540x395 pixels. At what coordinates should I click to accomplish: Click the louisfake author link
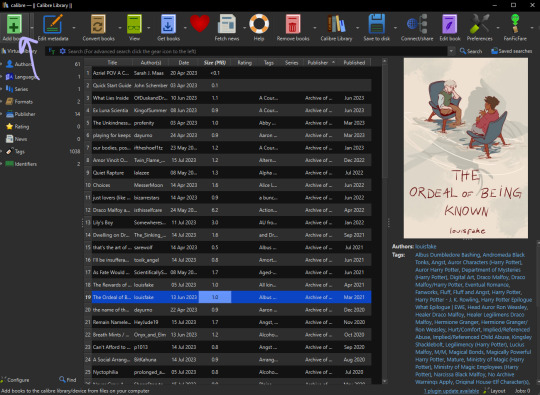click(426, 246)
